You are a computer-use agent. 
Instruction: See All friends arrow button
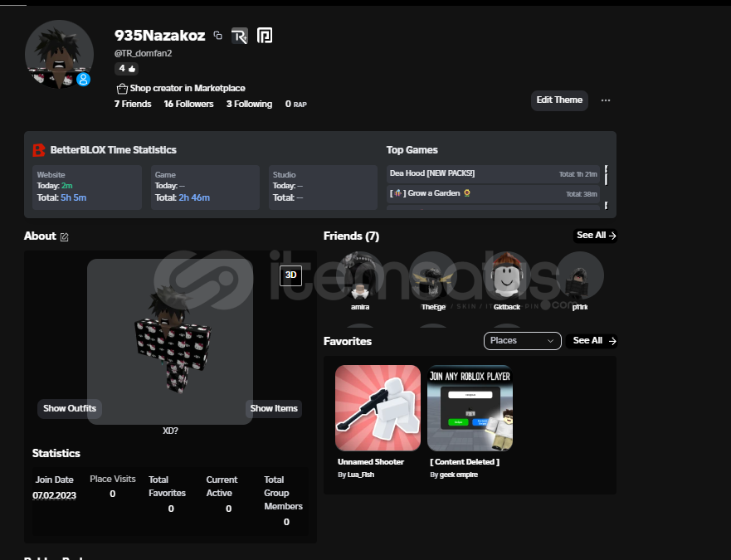[595, 236]
